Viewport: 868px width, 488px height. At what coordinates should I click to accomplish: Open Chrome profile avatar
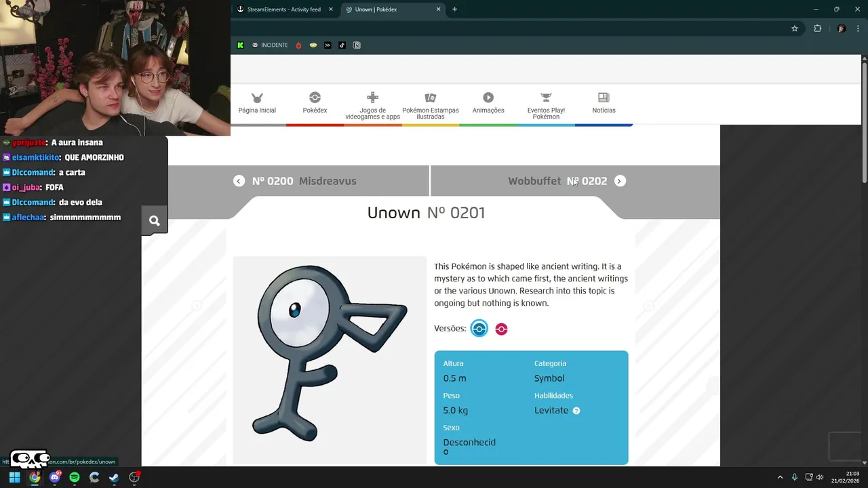click(x=842, y=28)
